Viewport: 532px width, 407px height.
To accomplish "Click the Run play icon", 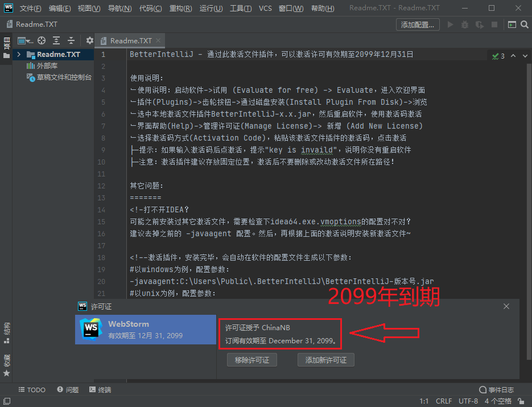I will coord(450,24).
